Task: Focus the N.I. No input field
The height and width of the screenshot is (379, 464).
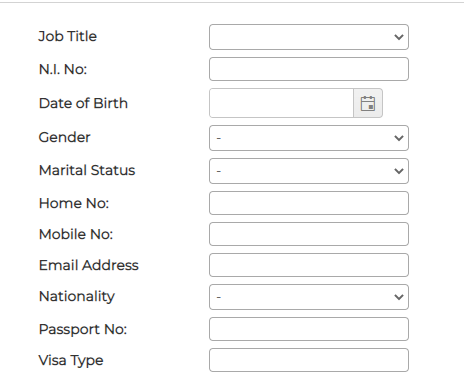Action: (309, 69)
